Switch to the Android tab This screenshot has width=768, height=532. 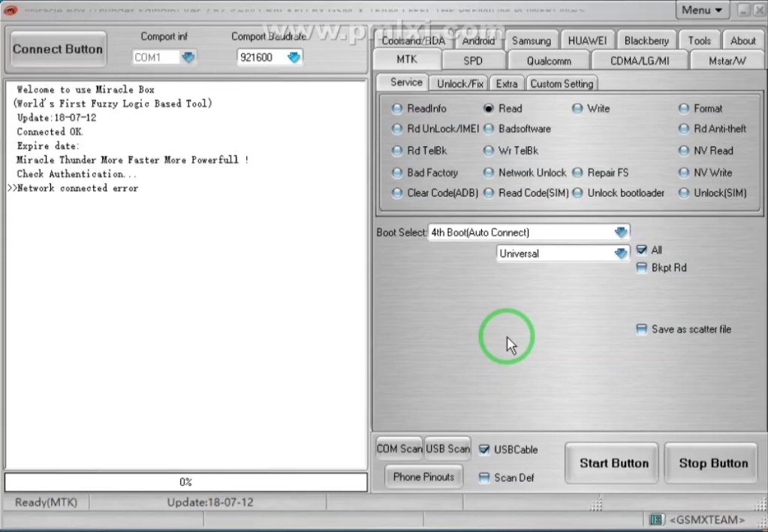point(478,41)
